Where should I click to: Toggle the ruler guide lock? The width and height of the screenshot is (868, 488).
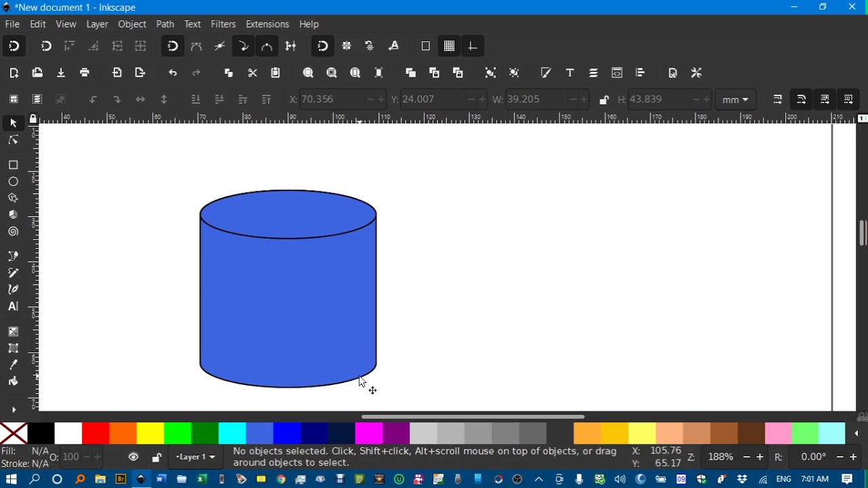point(33,119)
